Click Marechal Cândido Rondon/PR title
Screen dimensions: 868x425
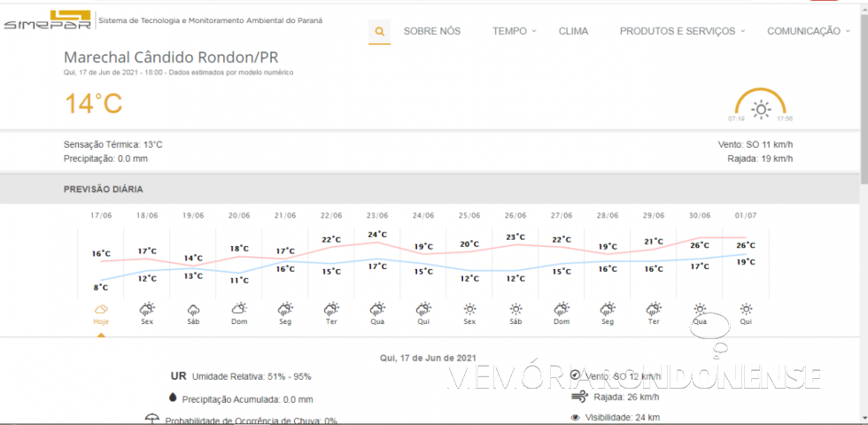171,58
